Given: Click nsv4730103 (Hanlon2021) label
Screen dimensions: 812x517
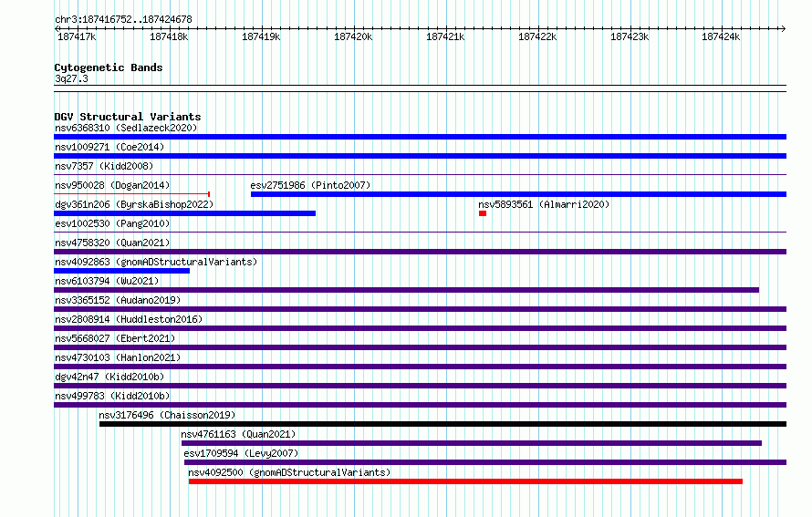Looking at the screenshot, I should (118, 357).
